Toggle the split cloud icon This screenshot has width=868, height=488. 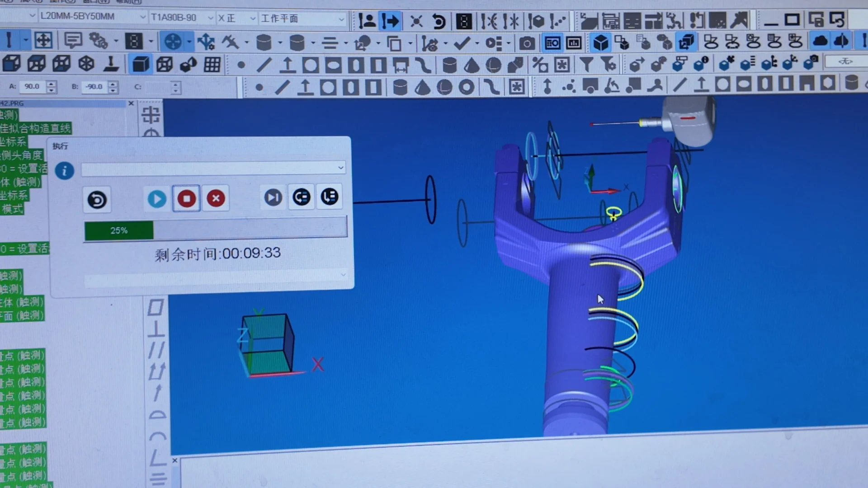[841, 41]
